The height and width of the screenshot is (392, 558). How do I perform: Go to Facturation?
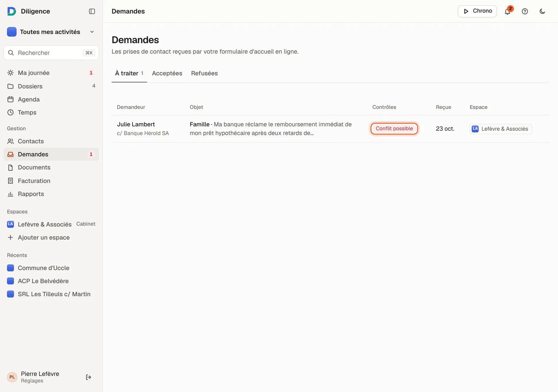(51, 181)
